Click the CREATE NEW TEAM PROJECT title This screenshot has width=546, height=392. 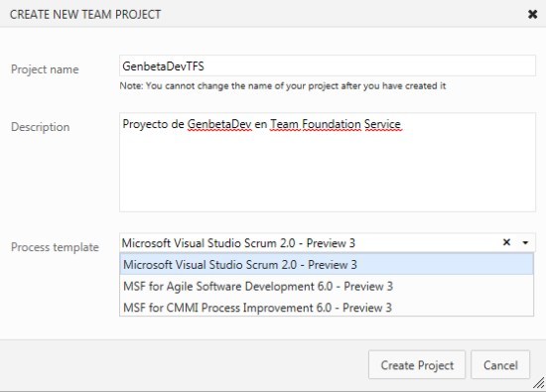[85, 15]
